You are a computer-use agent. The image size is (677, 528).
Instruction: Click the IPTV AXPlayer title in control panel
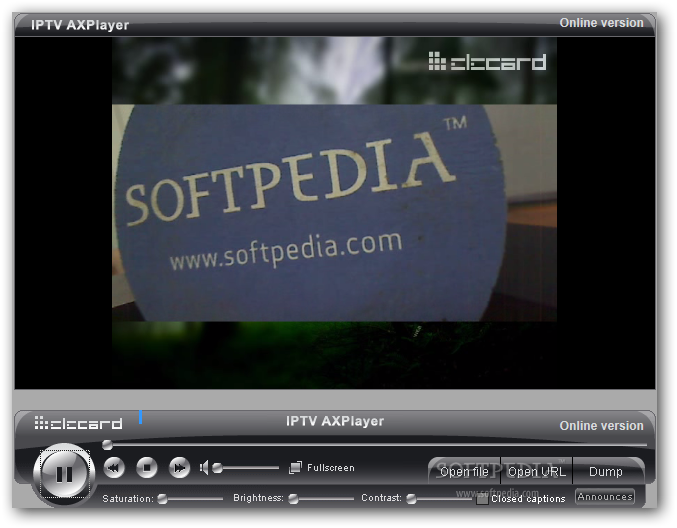point(335,421)
